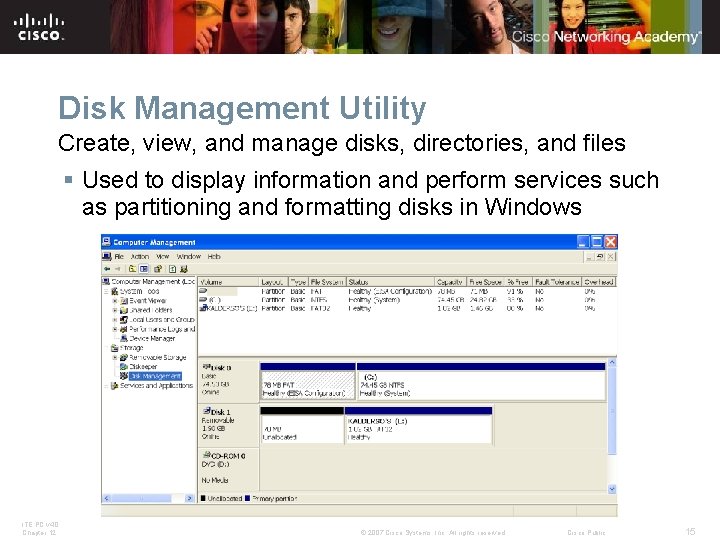Collapse the Storage node
Viewport: 720px width, 540px height.
(x=106, y=348)
